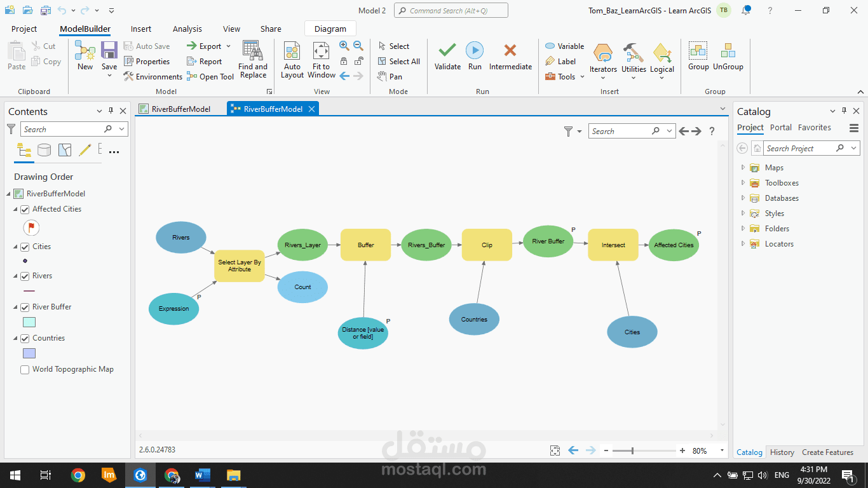Open the Insert ribbon tab
This screenshot has height=488, width=868.
pos(141,29)
